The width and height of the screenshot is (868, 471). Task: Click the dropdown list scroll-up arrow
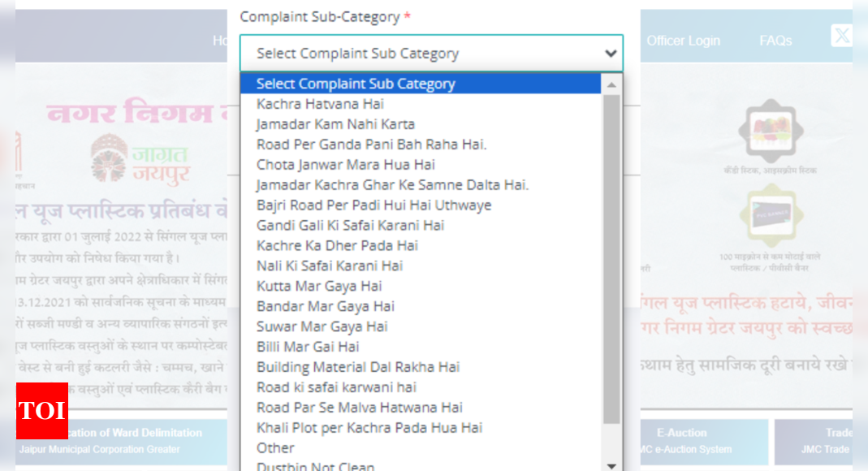pos(611,84)
